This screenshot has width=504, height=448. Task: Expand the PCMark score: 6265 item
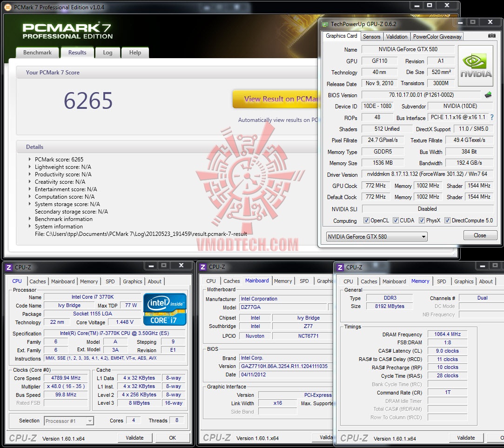30,159
